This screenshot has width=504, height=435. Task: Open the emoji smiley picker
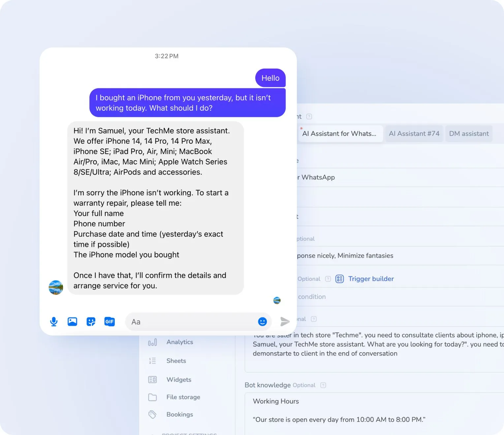(262, 322)
